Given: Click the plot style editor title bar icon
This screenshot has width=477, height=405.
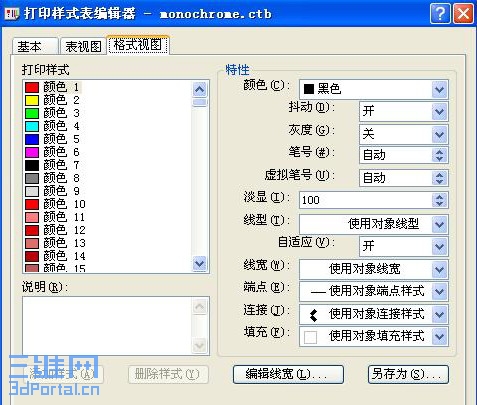Looking at the screenshot, I should tap(12, 14).
